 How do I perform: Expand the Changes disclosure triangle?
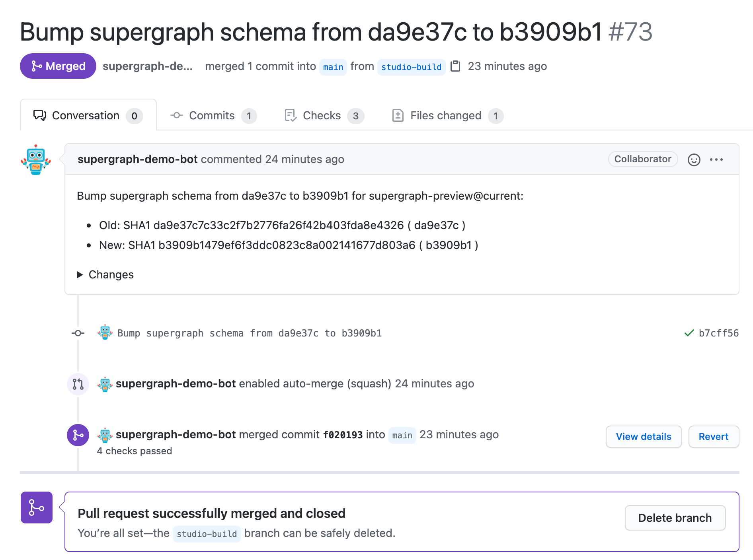80,275
